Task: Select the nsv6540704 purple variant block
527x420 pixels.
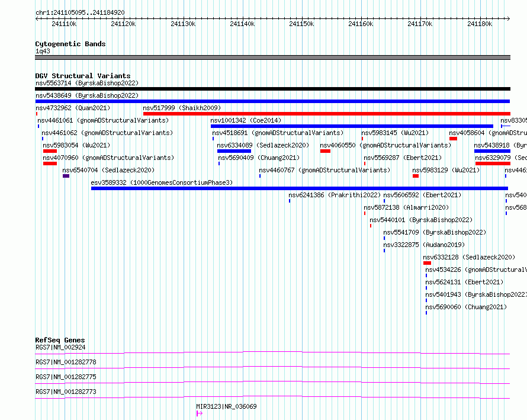Action: click(66, 176)
